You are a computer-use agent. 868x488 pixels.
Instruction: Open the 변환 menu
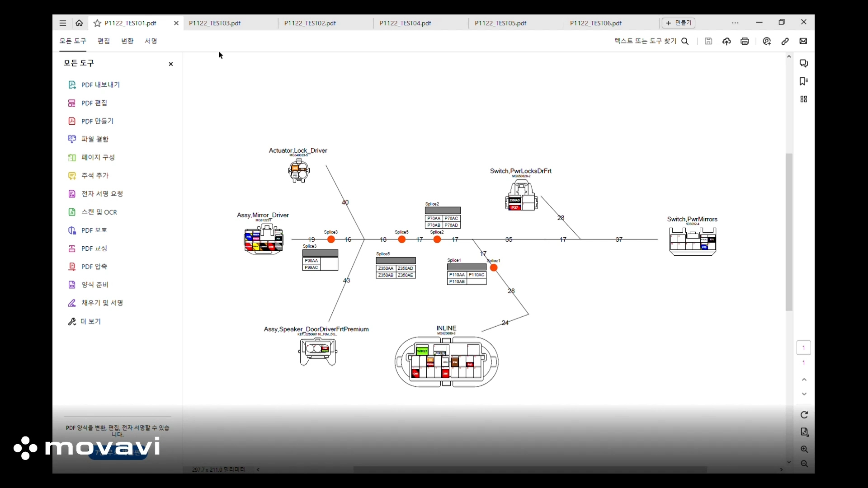pos(127,41)
